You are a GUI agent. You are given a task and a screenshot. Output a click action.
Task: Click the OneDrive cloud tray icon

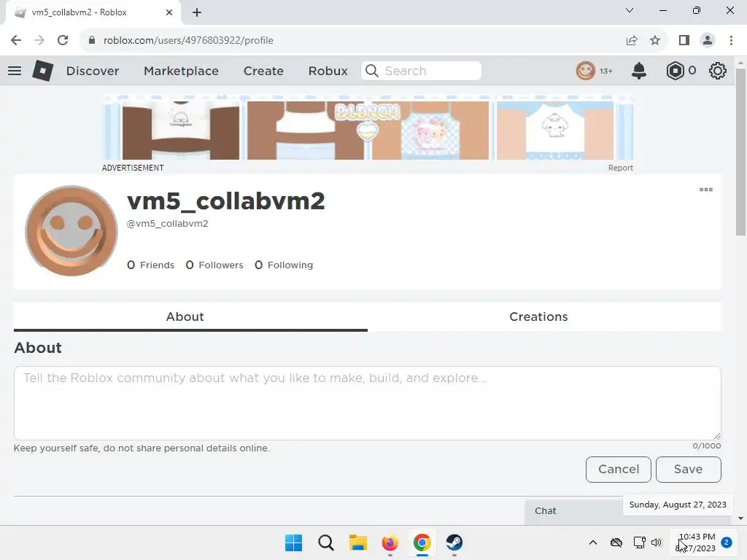[616, 542]
